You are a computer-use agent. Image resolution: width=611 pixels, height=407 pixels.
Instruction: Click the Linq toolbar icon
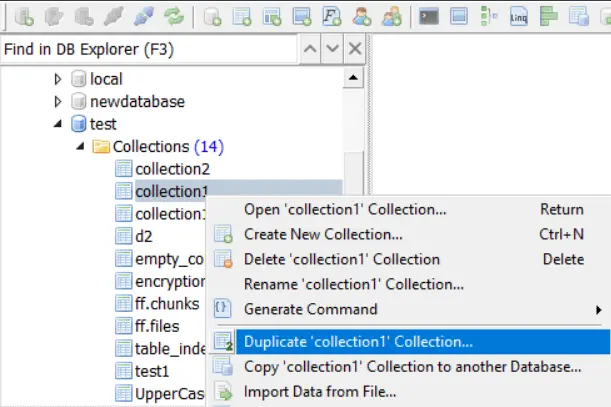click(518, 16)
